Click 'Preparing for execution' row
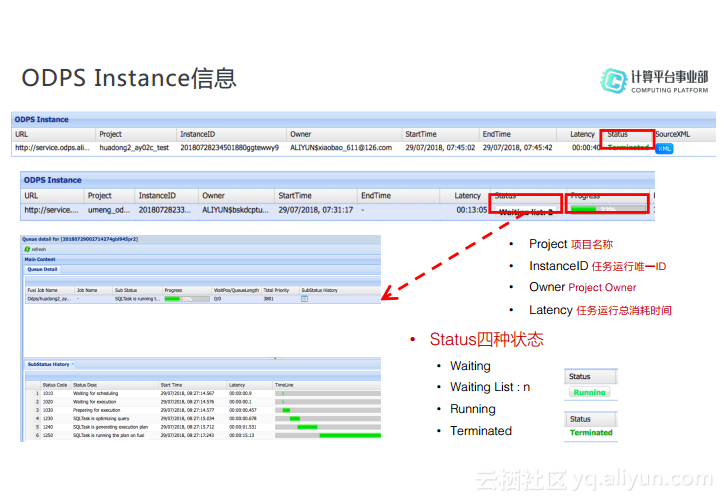Screen dimensions: 724x502 [x=203, y=410]
